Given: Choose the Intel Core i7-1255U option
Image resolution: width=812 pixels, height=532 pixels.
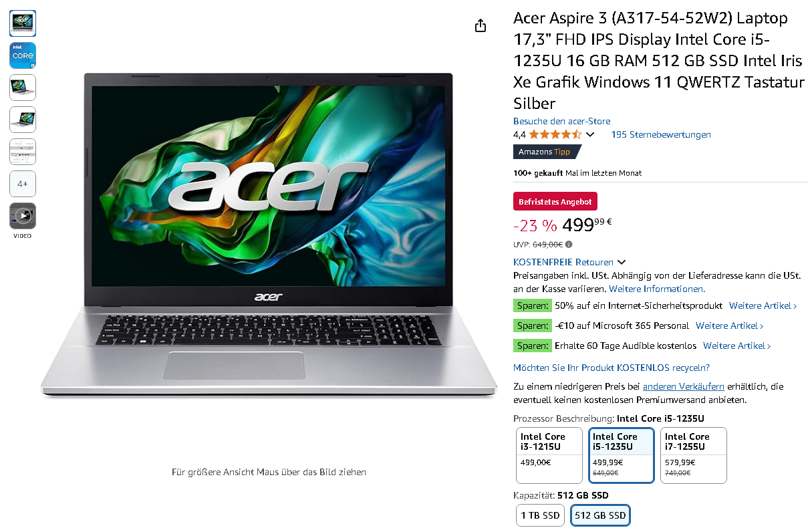Looking at the screenshot, I should point(694,455).
